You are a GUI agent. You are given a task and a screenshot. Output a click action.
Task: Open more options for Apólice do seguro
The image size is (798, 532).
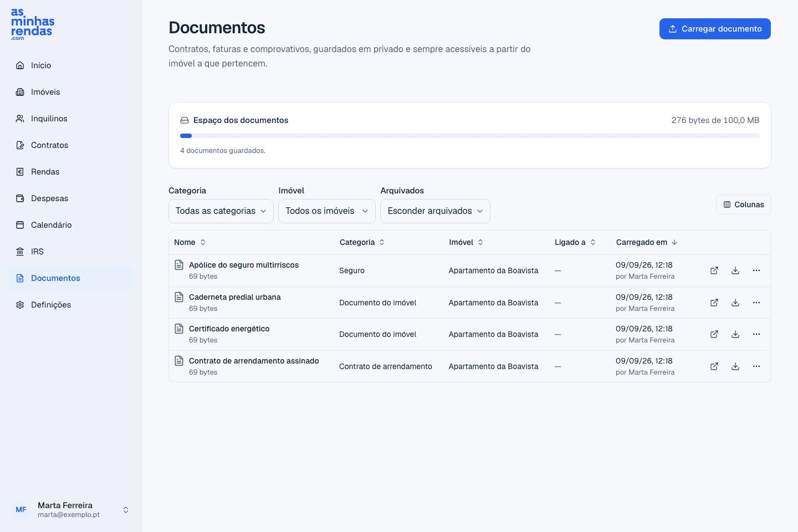pyautogui.click(x=756, y=270)
